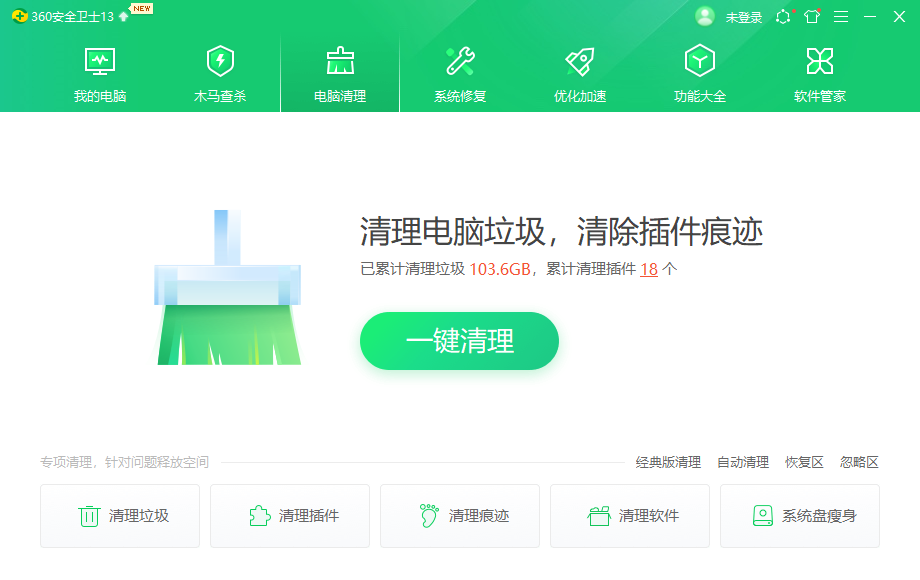Screen dimensions: 920x580
Task: Select the 清理插件 puzzle piece icon
Action: tap(258, 516)
